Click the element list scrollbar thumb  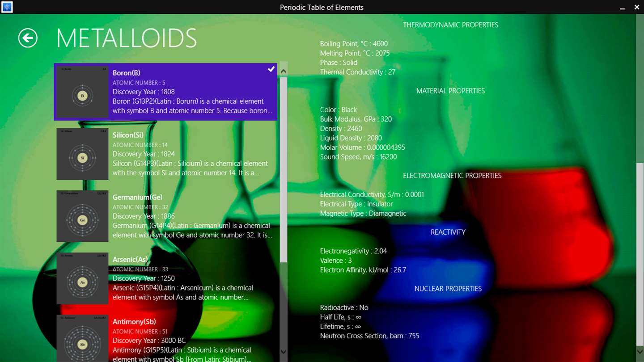pos(284,170)
